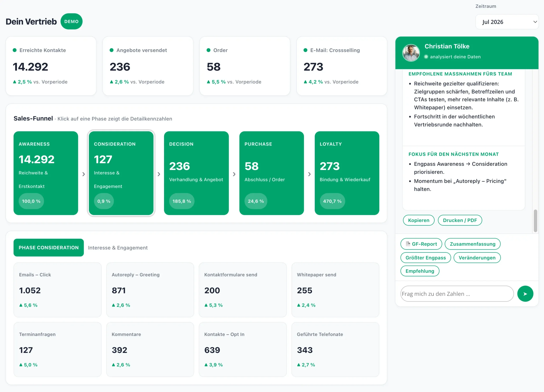Click chevron between Awareness and Consideration

click(84, 174)
